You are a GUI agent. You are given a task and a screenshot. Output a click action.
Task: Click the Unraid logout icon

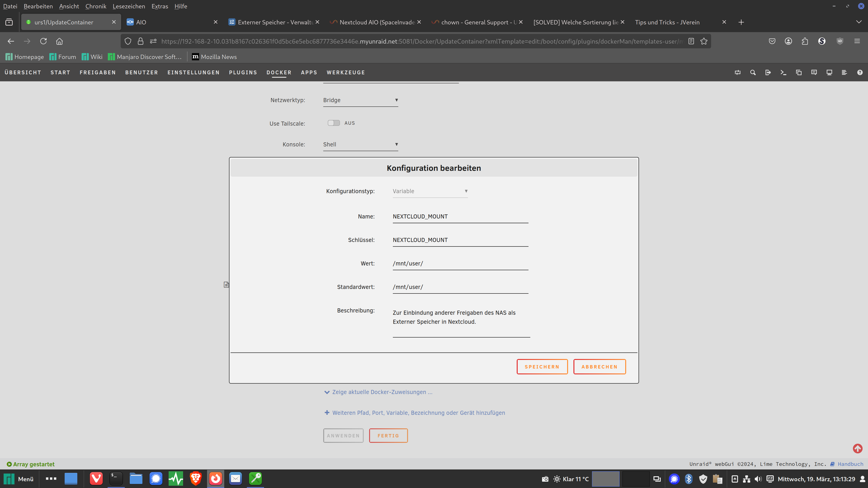(x=768, y=72)
